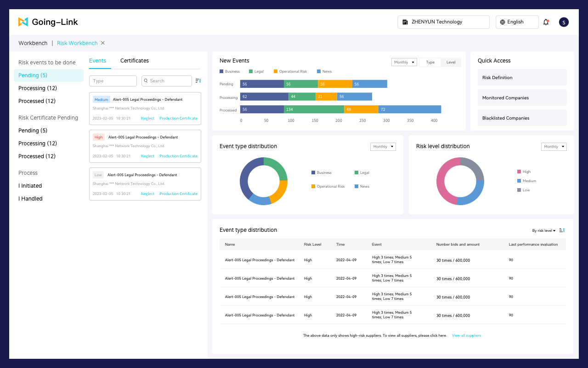This screenshot has height=368, width=588.
Task: Click the High segment of the risk level donut
Action: [x=441, y=182]
